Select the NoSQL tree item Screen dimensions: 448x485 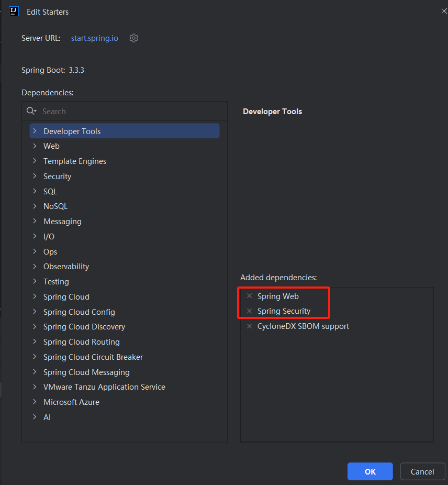pos(55,206)
